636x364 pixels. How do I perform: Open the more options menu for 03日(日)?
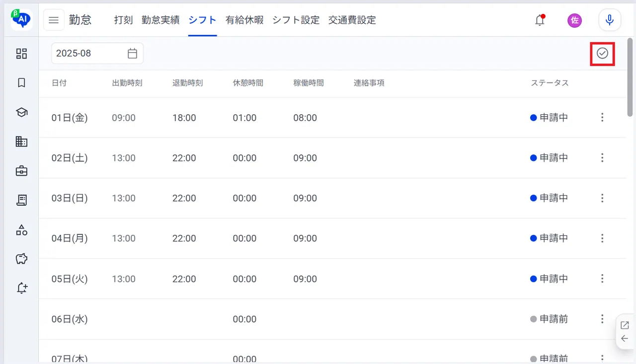click(x=602, y=198)
